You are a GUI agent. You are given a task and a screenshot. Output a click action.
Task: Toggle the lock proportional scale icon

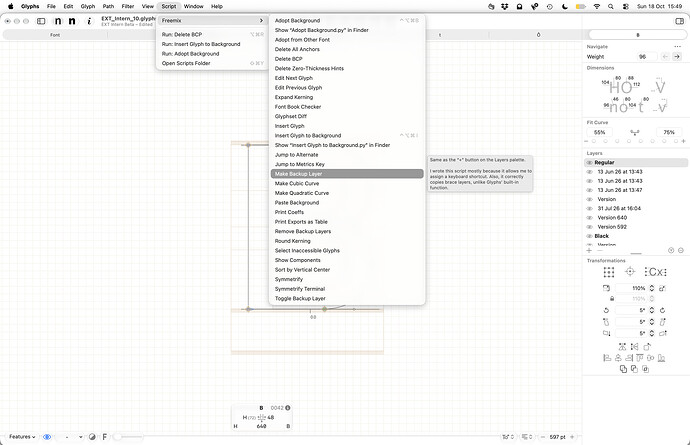[612, 299]
